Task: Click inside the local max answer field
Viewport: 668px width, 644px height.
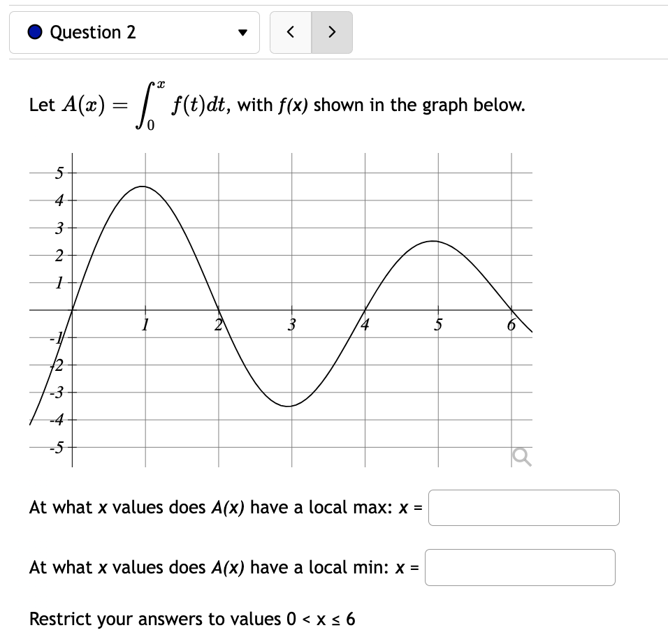Action: (x=523, y=508)
